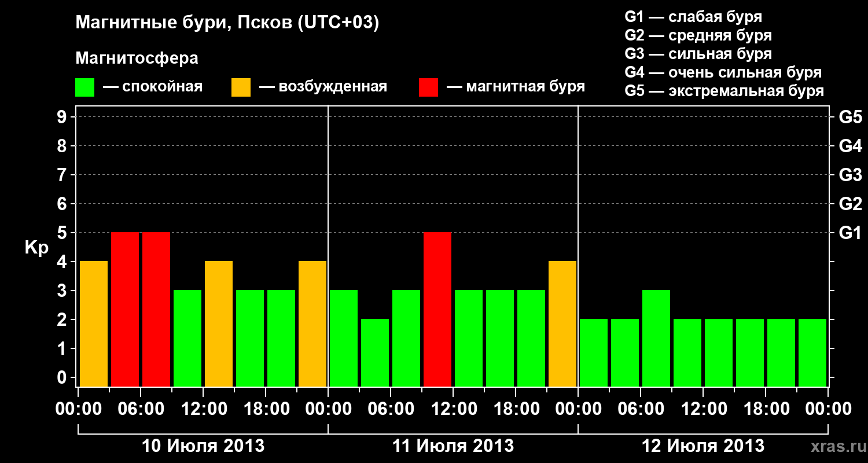Click the green Kp 3 bar on 12 Июля
Image resolution: width=868 pixels, height=463 pixels.
tap(656, 338)
